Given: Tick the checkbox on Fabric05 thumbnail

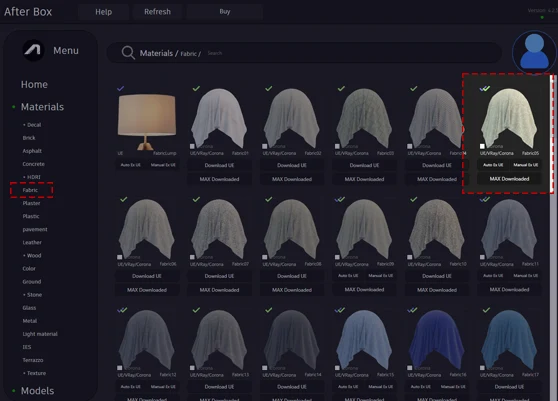Looking at the screenshot, I should [x=482, y=146].
